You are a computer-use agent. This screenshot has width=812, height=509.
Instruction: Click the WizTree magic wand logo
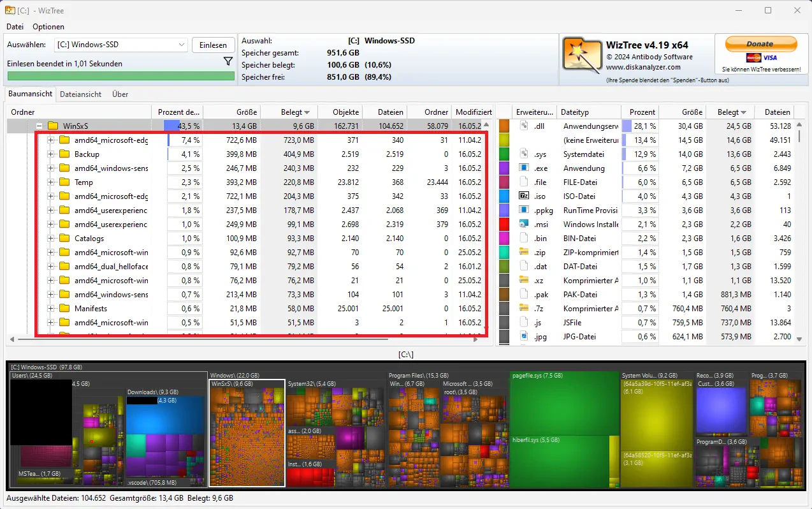(x=582, y=56)
